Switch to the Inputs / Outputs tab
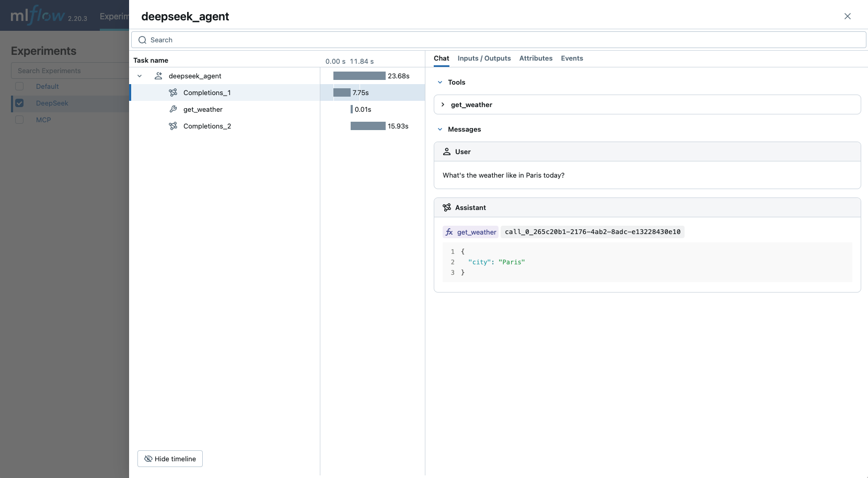 tap(484, 59)
